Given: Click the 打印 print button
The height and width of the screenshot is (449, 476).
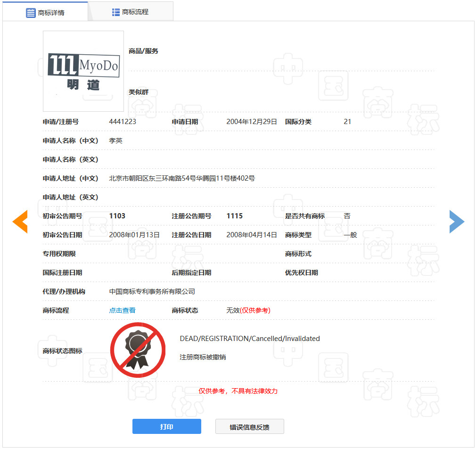Looking at the screenshot, I should (x=167, y=426).
